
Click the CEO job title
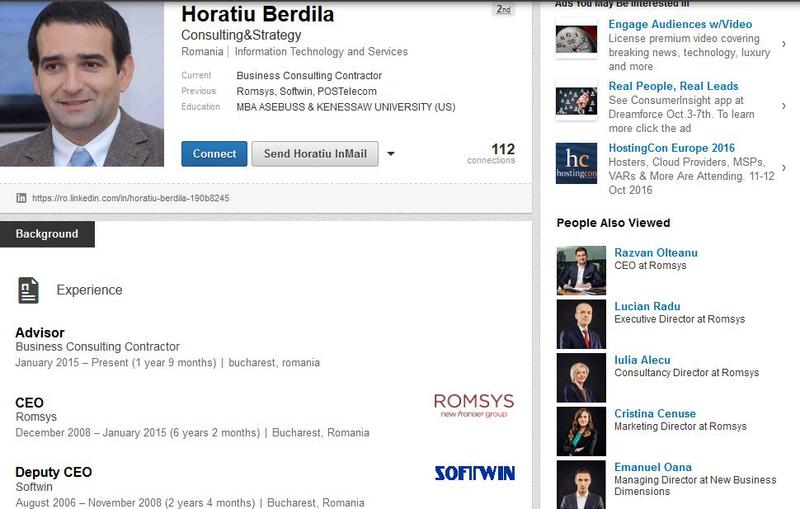click(x=29, y=402)
